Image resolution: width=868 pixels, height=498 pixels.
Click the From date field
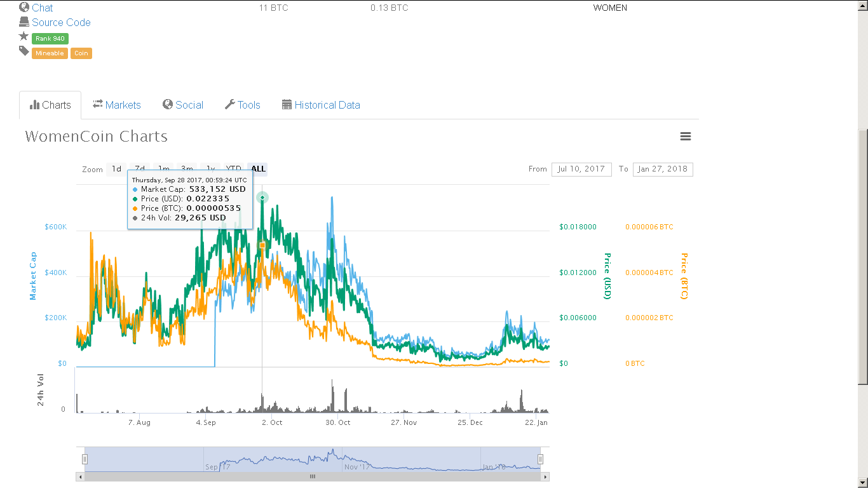click(581, 169)
